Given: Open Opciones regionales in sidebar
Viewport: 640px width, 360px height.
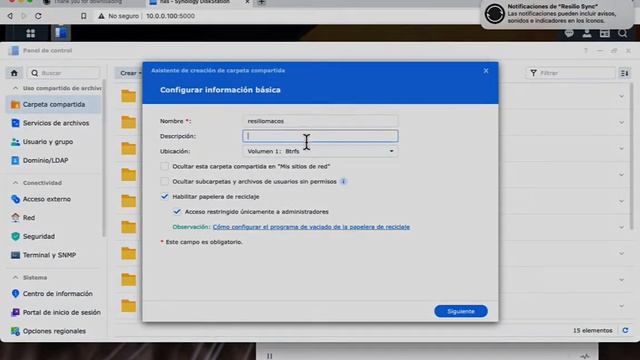Looking at the screenshot, I should (x=54, y=331).
